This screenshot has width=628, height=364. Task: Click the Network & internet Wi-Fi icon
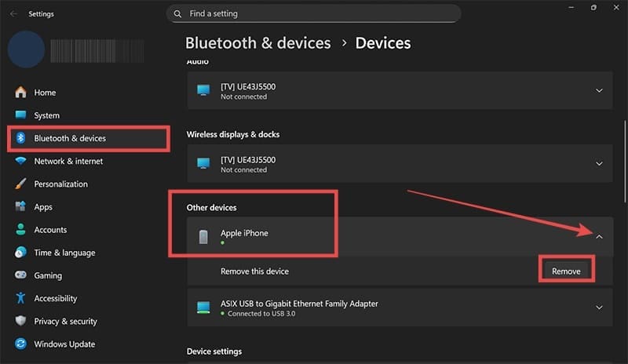pos(20,161)
